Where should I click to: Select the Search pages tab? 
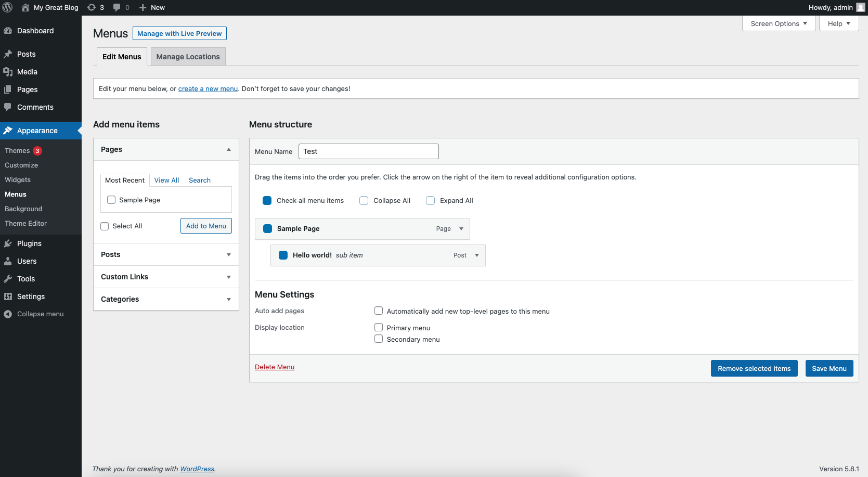click(200, 180)
